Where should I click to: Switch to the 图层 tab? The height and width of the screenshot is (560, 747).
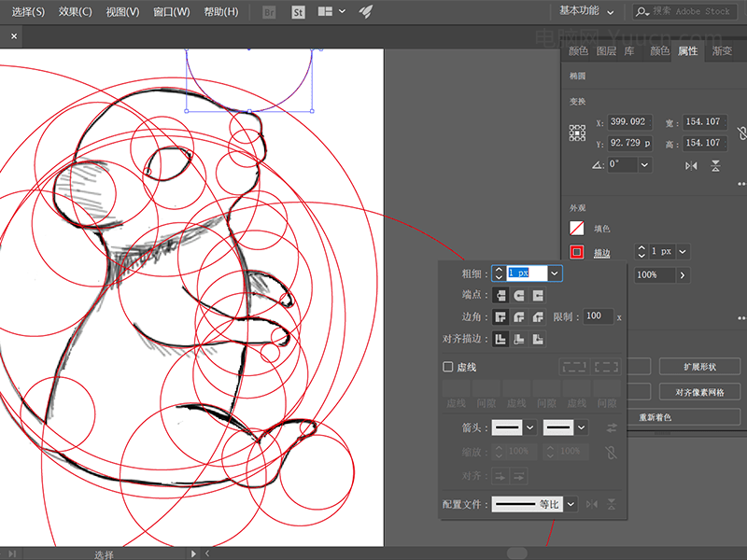point(606,51)
